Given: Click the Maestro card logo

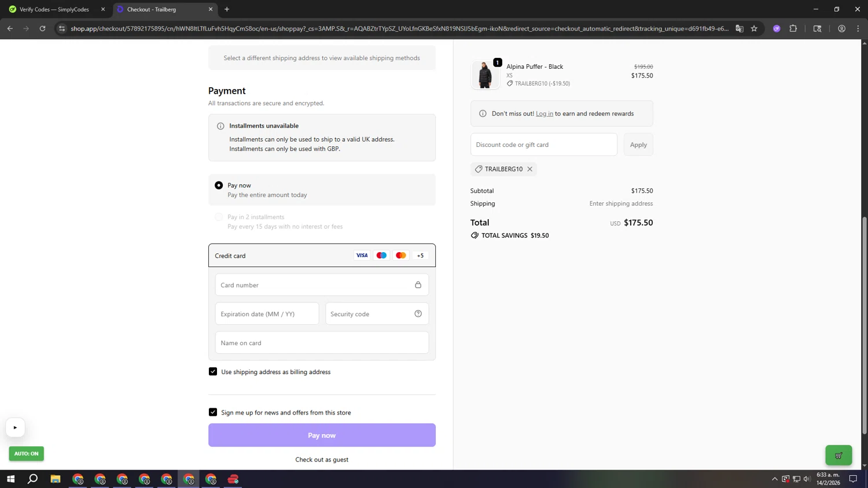Looking at the screenshot, I should coord(381,255).
